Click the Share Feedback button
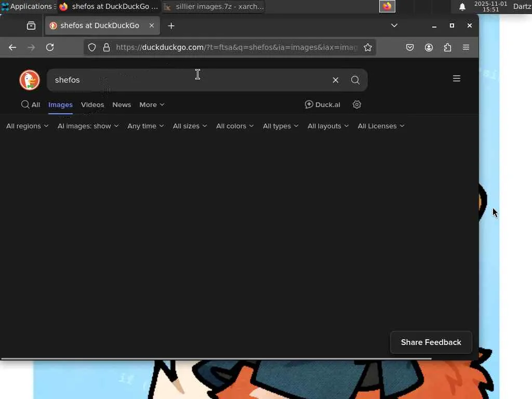 (431, 342)
